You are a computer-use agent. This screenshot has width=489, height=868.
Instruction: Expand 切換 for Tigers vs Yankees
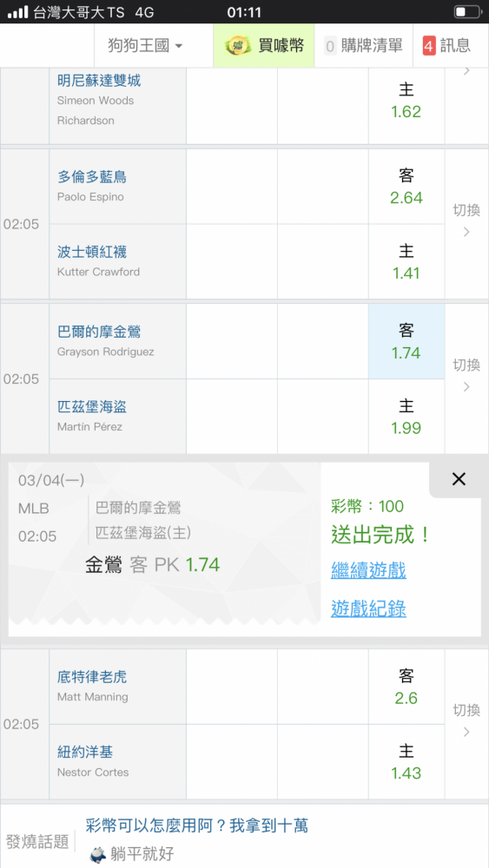(x=466, y=720)
